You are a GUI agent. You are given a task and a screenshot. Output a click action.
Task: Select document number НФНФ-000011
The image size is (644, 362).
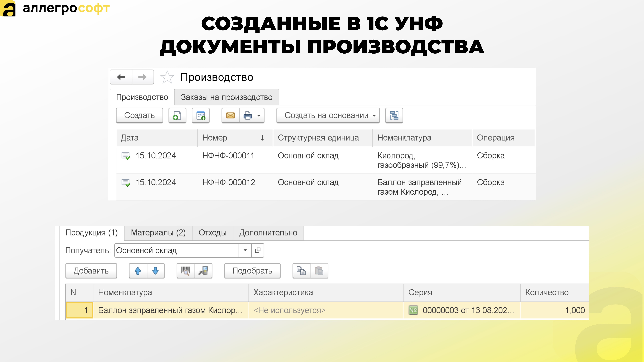[228, 156]
